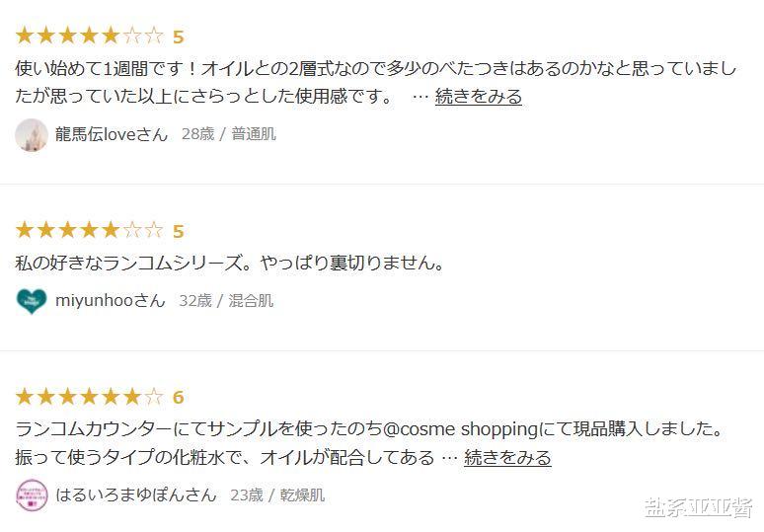Click the star rating on 龍馬伝love's review
Viewport: 764px width, 532px height.
coord(89,37)
